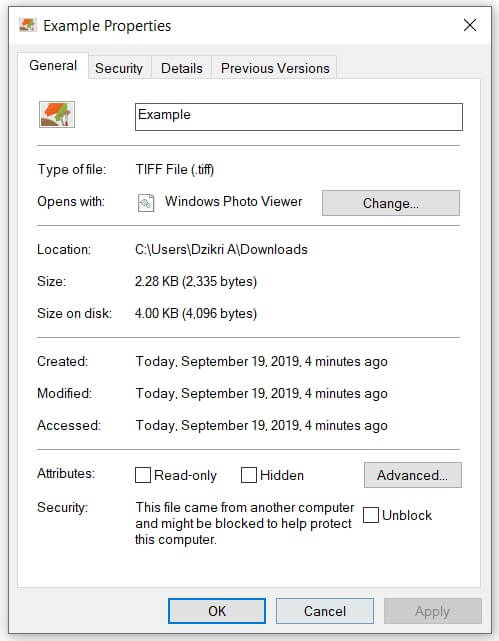Click the Windows Photo Viewer app icon
499x641 pixels.
pos(146,203)
